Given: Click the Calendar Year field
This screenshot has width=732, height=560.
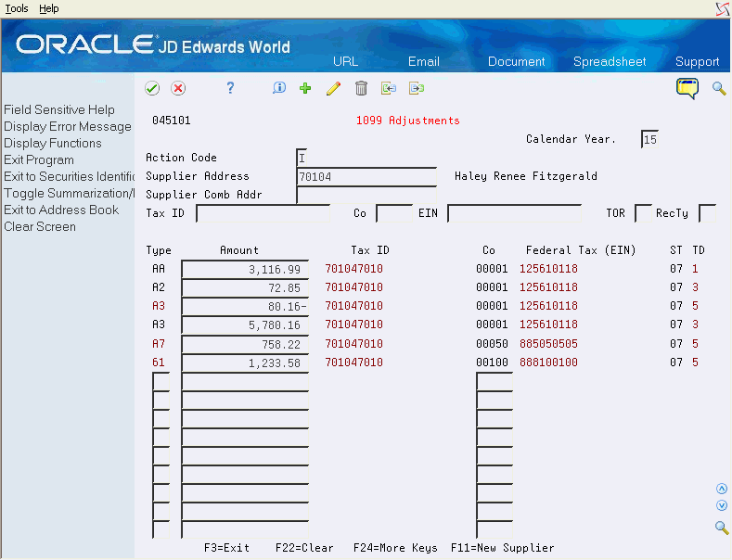Looking at the screenshot, I should coord(649,139).
